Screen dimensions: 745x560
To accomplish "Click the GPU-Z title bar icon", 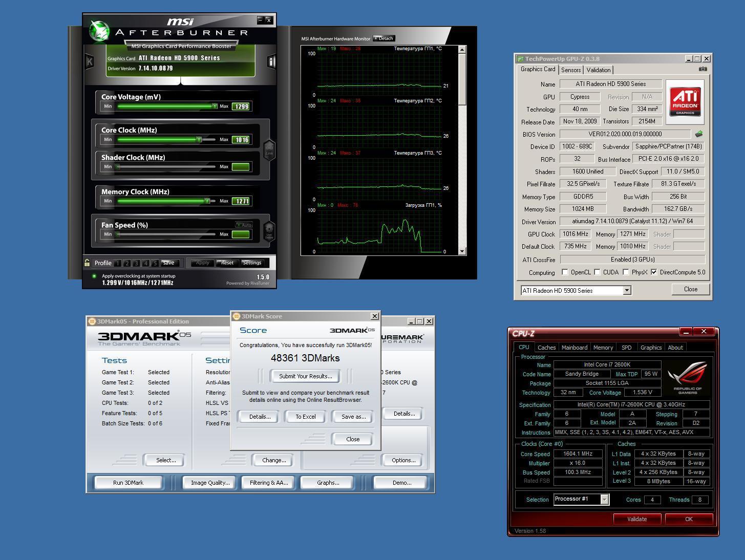I will coord(520,59).
